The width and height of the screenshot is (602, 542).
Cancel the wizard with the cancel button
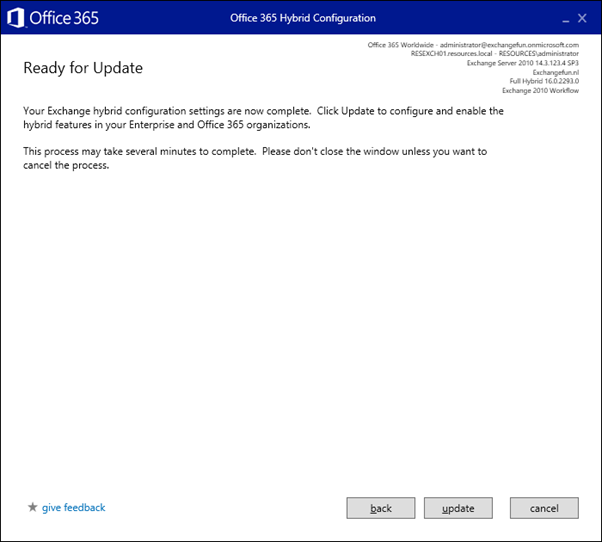pyautogui.click(x=544, y=508)
